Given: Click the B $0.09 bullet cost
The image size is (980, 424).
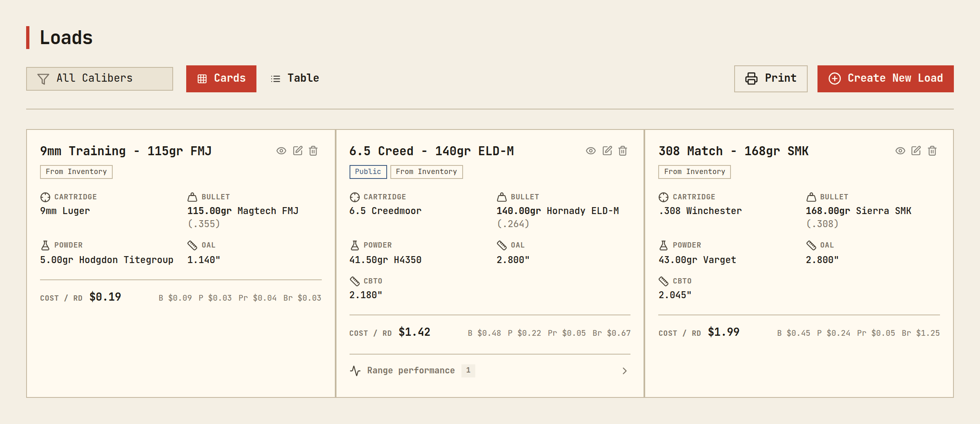Looking at the screenshot, I should [x=175, y=298].
